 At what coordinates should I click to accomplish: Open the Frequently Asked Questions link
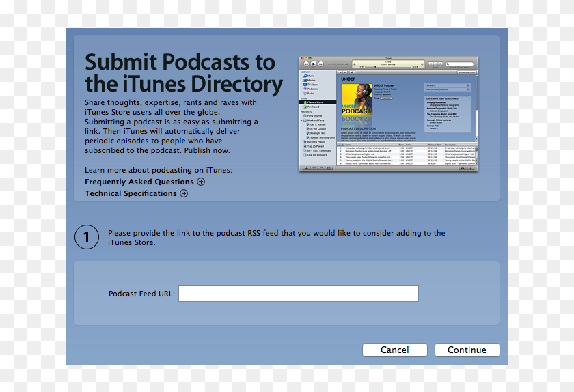pos(139,182)
